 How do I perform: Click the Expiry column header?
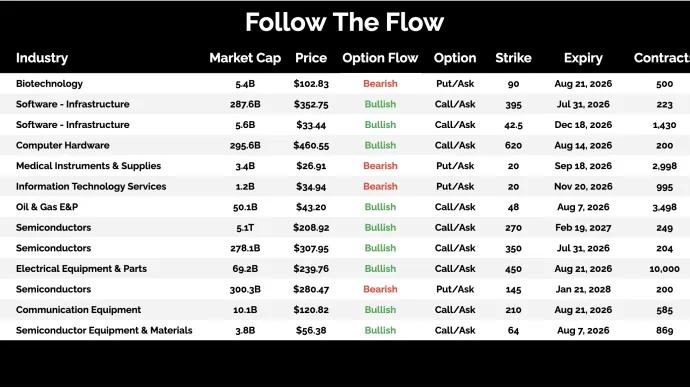point(583,58)
